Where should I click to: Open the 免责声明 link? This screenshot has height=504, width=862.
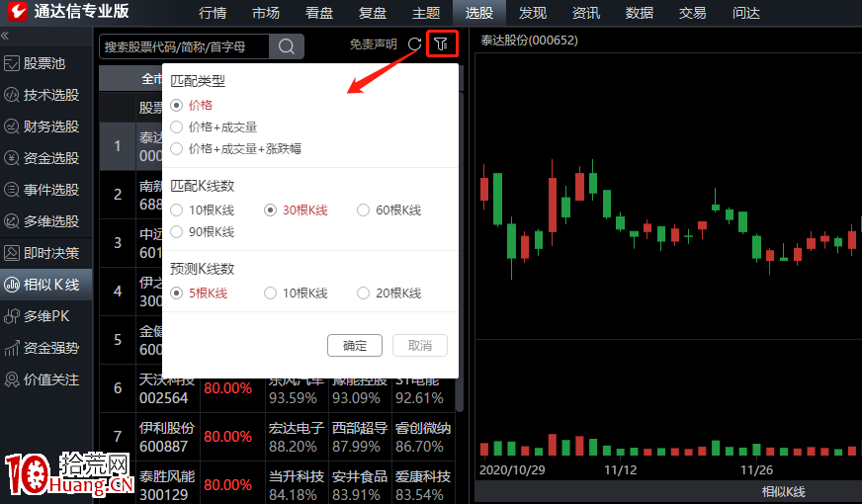(x=374, y=43)
